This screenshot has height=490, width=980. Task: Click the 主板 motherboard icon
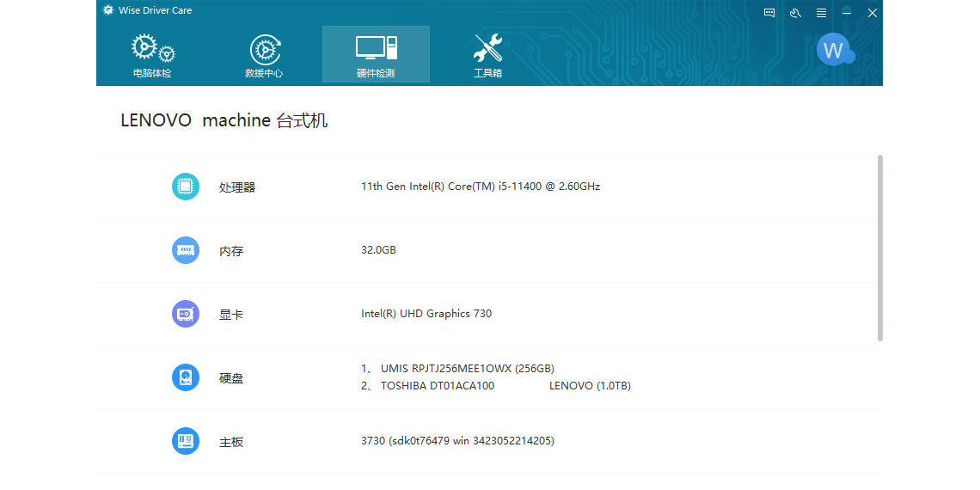(186, 441)
